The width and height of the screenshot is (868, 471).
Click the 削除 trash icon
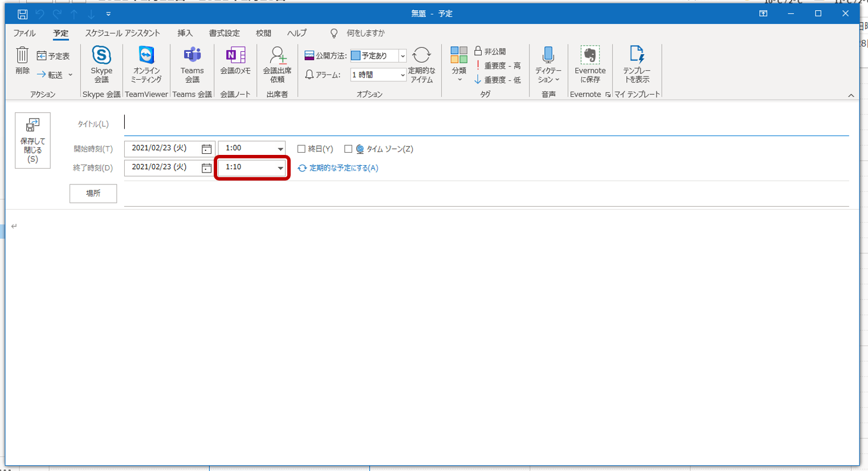pos(22,56)
